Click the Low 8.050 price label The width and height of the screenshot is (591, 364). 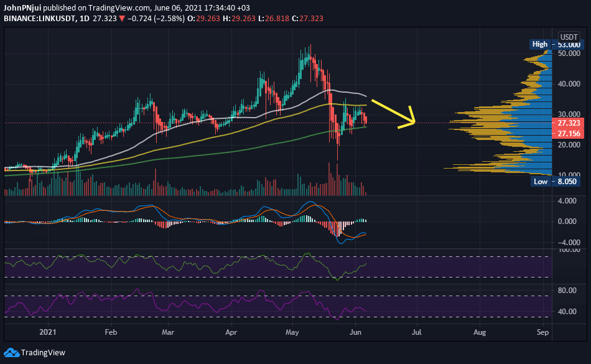click(555, 182)
